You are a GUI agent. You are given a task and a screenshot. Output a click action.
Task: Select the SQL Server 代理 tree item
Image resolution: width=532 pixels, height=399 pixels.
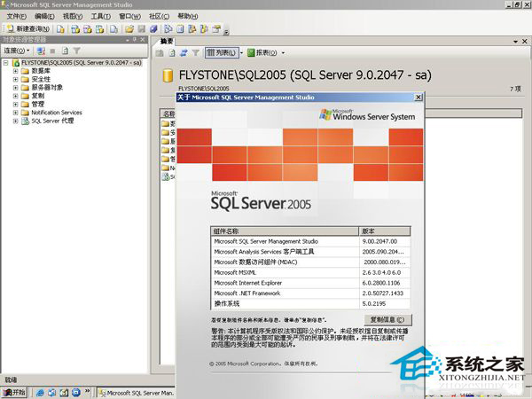click(52, 121)
